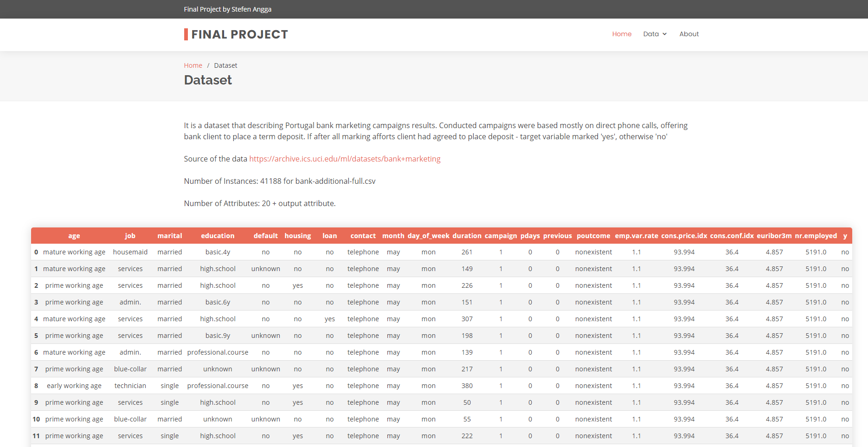Select the job column header
Image resolution: width=868 pixels, height=447 pixels.
point(130,235)
